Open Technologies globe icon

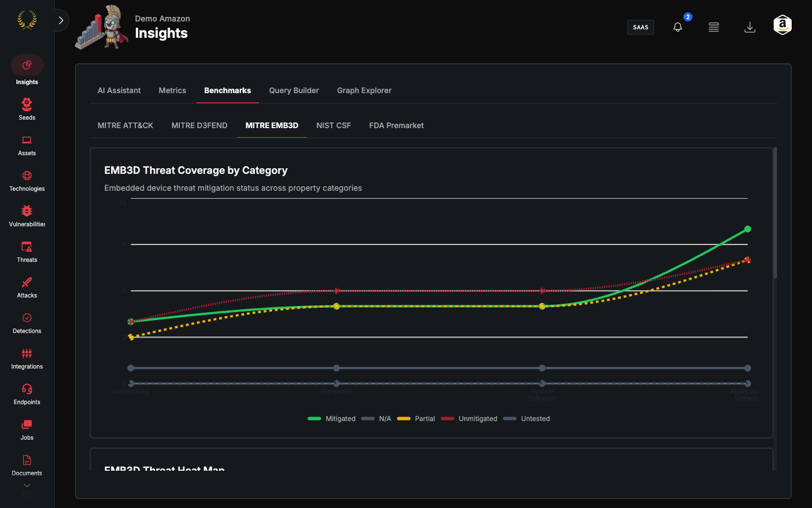[x=27, y=176]
